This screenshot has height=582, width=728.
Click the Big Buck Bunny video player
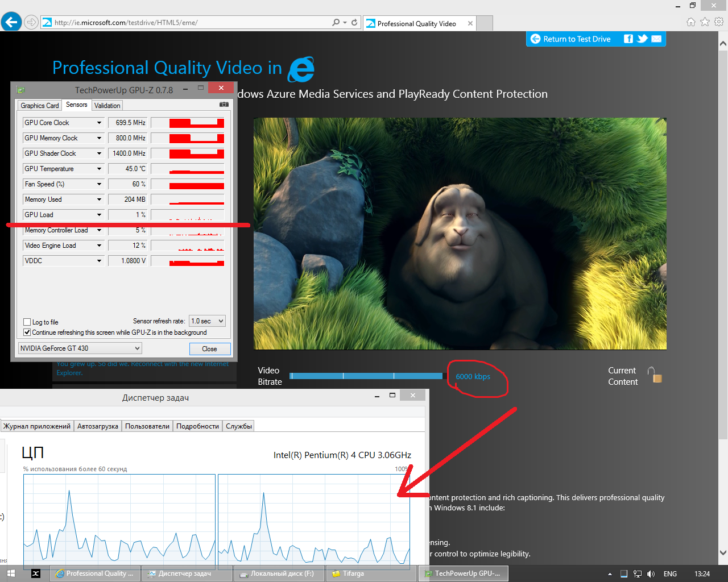coord(460,234)
